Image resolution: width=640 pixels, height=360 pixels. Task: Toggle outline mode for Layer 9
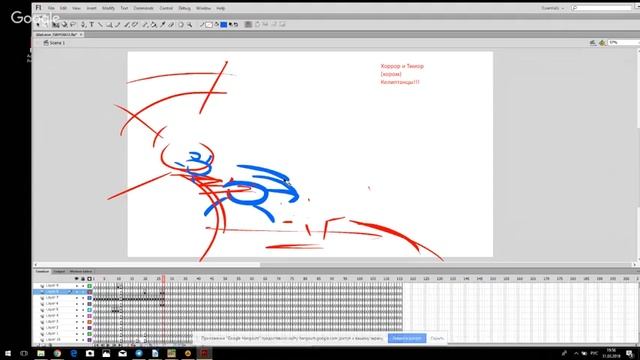point(89,286)
